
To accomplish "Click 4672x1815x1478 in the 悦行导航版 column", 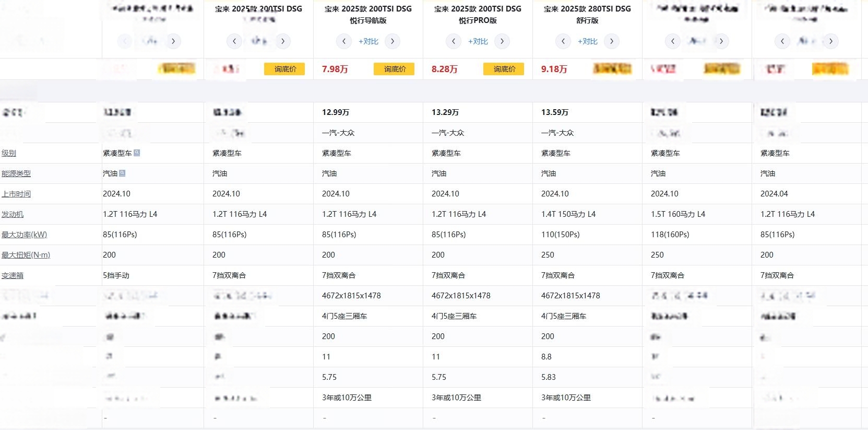I will (351, 296).
